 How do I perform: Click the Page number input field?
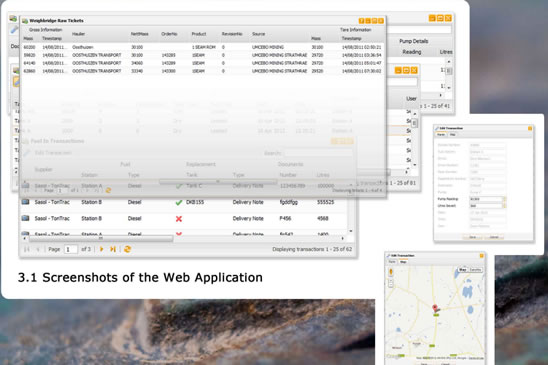point(71,249)
